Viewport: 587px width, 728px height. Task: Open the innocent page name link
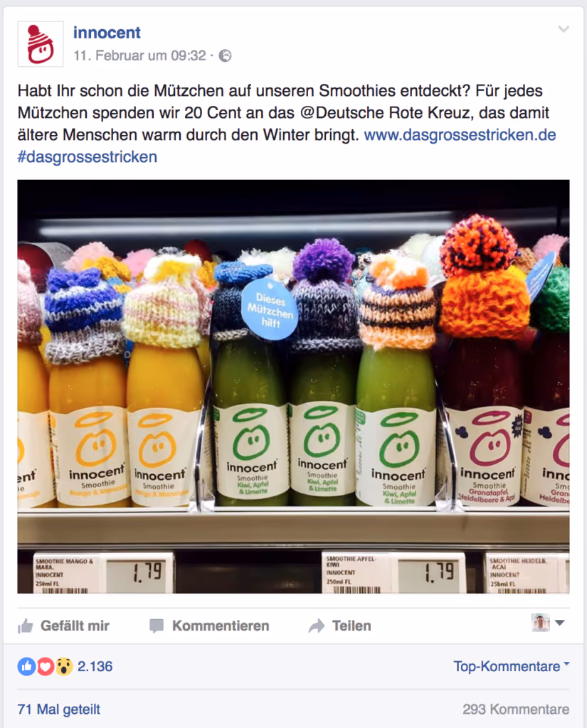click(x=107, y=33)
